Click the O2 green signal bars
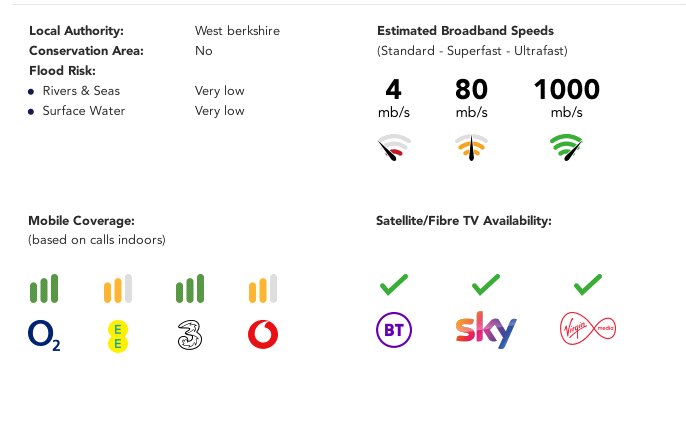The width and height of the screenshot is (686, 436). point(44,289)
